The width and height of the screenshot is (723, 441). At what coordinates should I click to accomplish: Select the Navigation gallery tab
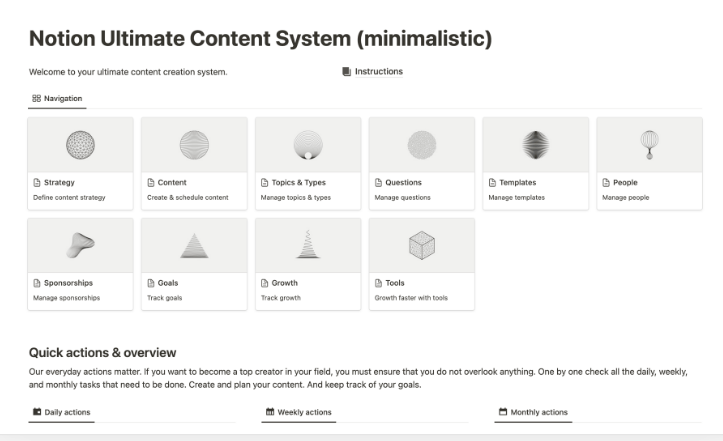57,99
